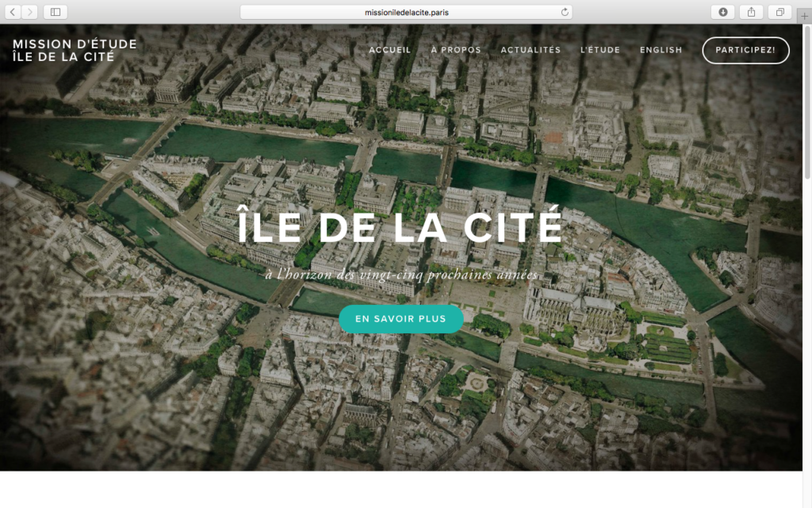Show the Safari sidebar
Viewport: 812px width, 508px height.
click(x=56, y=12)
